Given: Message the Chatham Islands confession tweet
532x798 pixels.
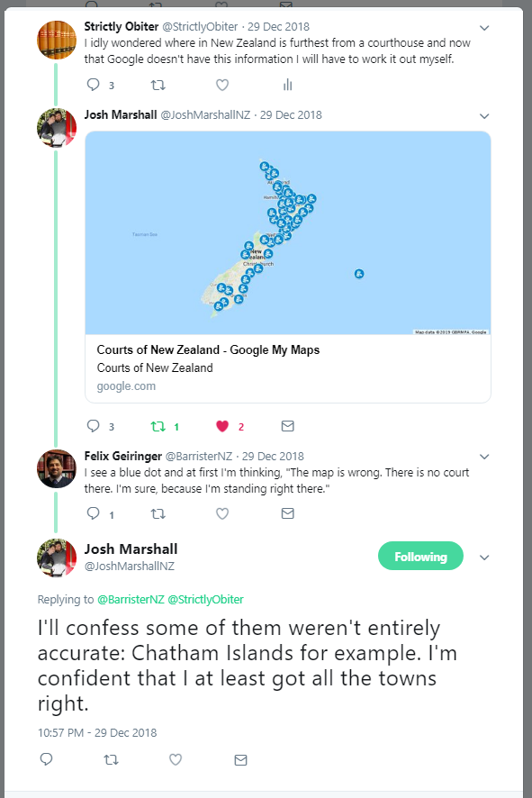Looking at the screenshot, I should [x=240, y=759].
